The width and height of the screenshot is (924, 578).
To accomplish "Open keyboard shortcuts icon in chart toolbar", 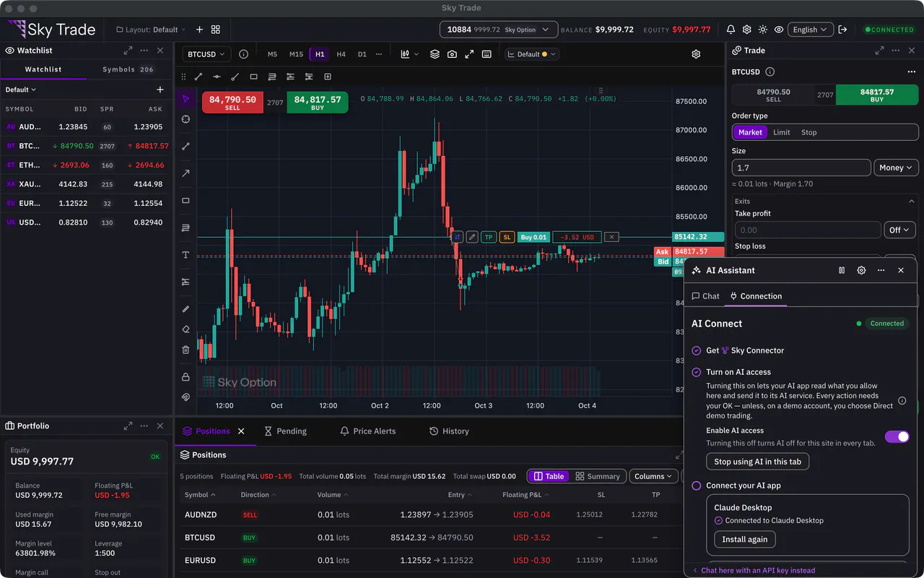I will pyautogui.click(x=487, y=54).
